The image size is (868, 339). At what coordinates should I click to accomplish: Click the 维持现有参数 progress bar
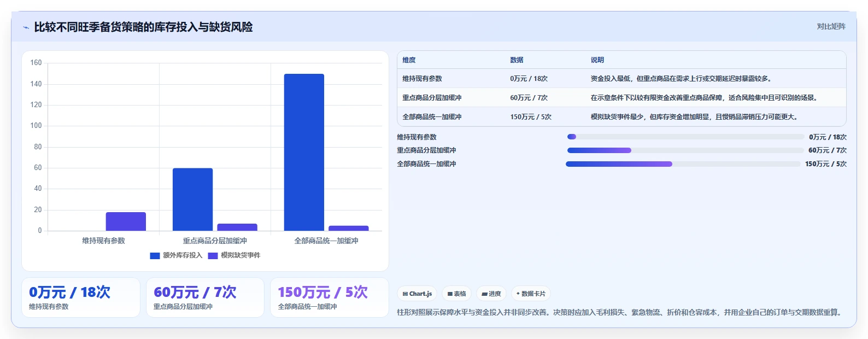click(685, 137)
